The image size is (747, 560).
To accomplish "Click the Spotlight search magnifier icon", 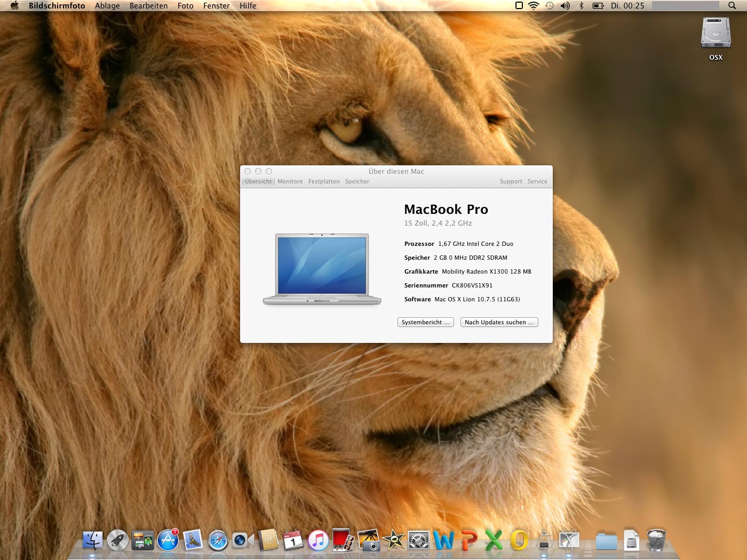I will 732,6.
